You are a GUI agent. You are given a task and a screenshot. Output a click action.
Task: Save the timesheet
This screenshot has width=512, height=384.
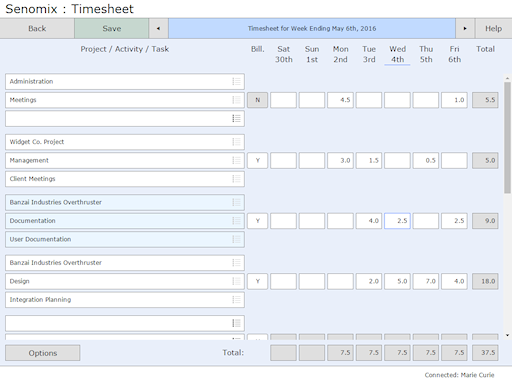pyautogui.click(x=112, y=28)
